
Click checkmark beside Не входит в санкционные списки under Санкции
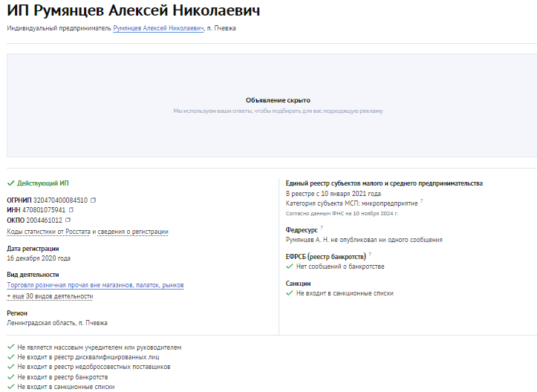290,293
